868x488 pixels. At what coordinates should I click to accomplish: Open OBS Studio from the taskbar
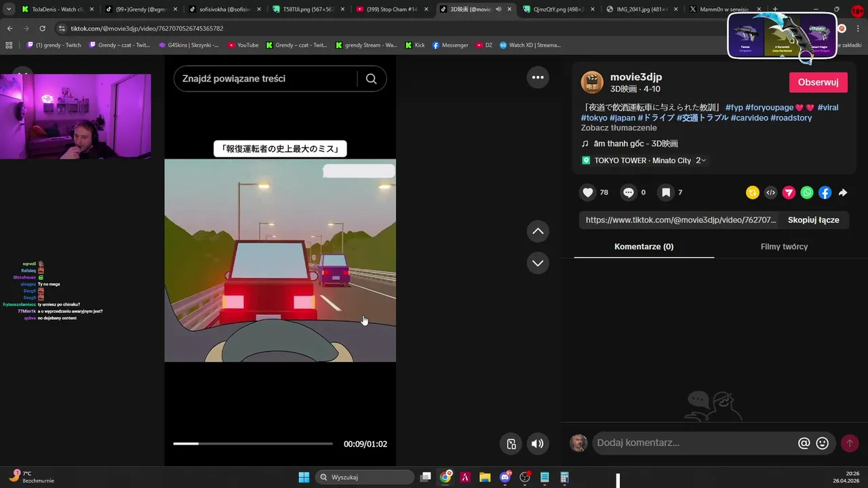(x=525, y=477)
